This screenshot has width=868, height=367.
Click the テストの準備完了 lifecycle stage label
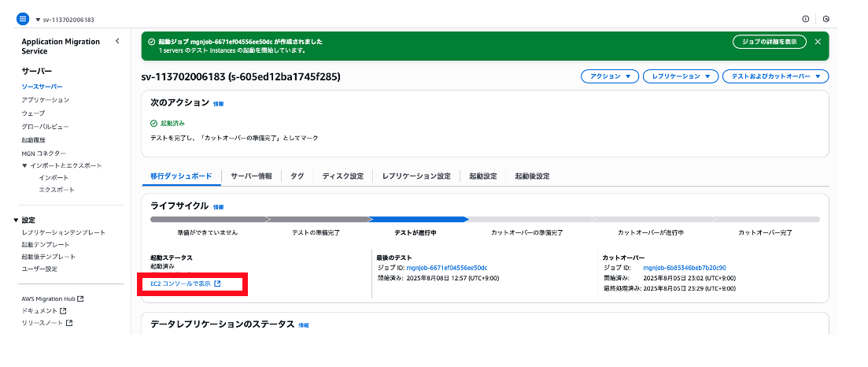316,233
